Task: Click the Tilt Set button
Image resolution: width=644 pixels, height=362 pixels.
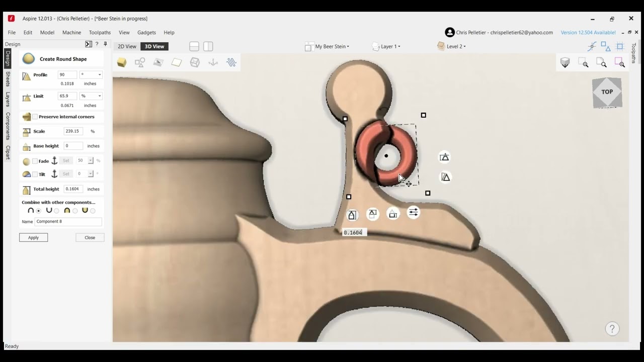Action: pos(66,174)
